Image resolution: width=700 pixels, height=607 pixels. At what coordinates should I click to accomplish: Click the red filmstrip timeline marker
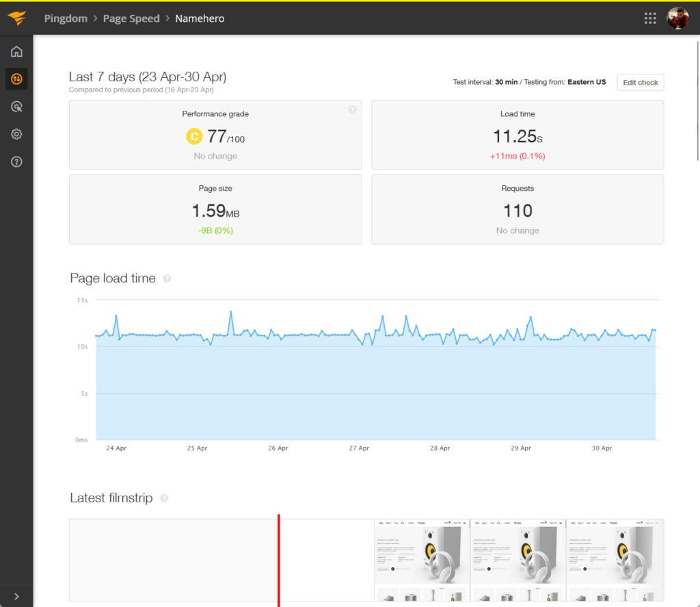[279, 560]
